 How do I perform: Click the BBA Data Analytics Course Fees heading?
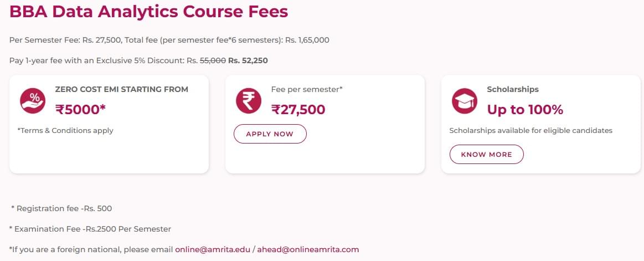point(148,12)
